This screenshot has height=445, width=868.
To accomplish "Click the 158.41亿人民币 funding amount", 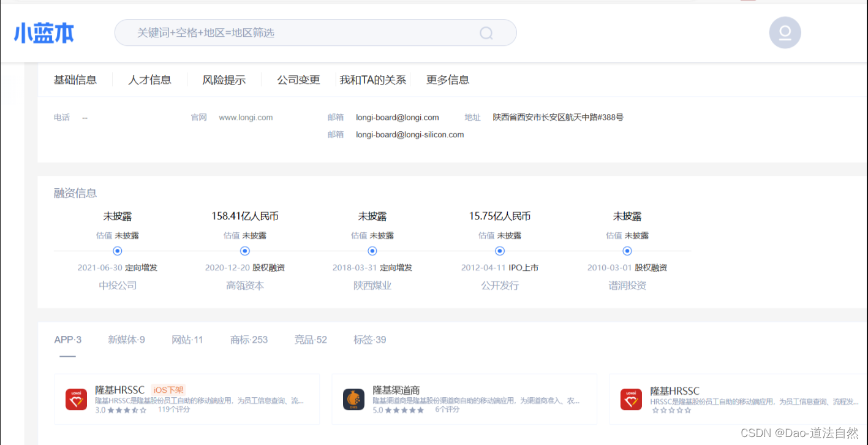I will coord(245,216).
